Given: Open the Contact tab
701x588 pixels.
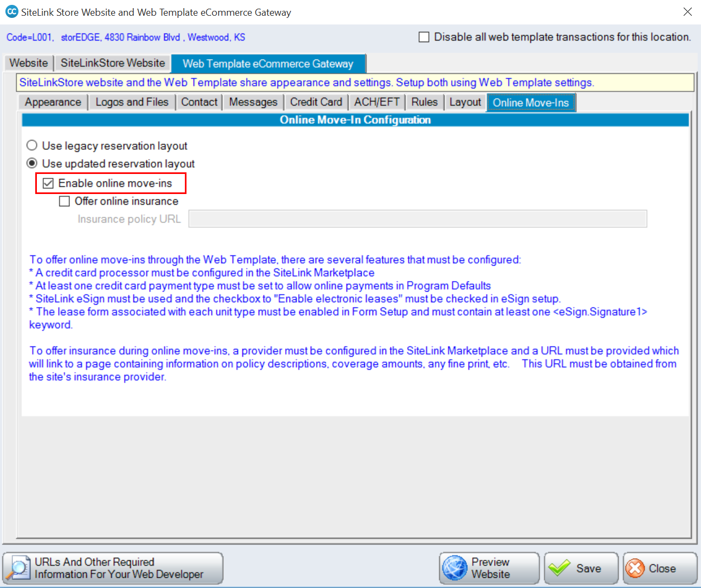Looking at the screenshot, I should (x=199, y=102).
